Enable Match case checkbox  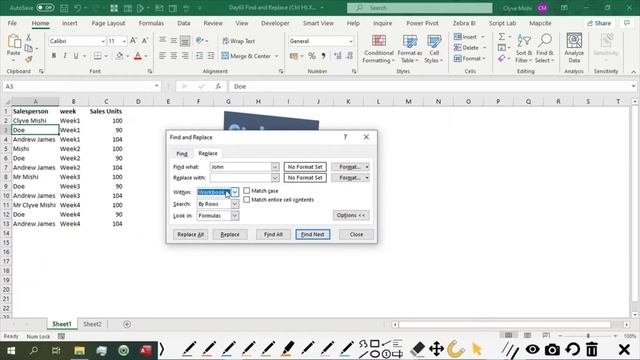coord(247,191)
